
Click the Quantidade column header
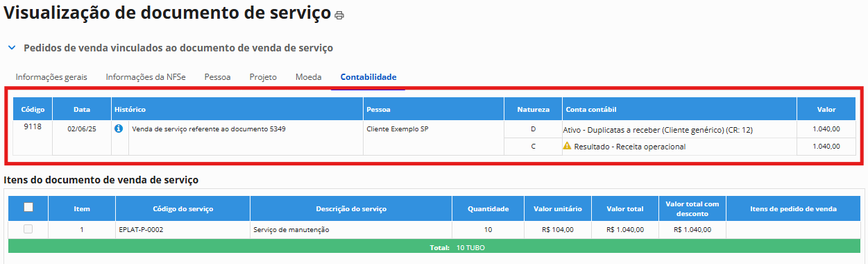pyautogui.click(x=488, y=208)
